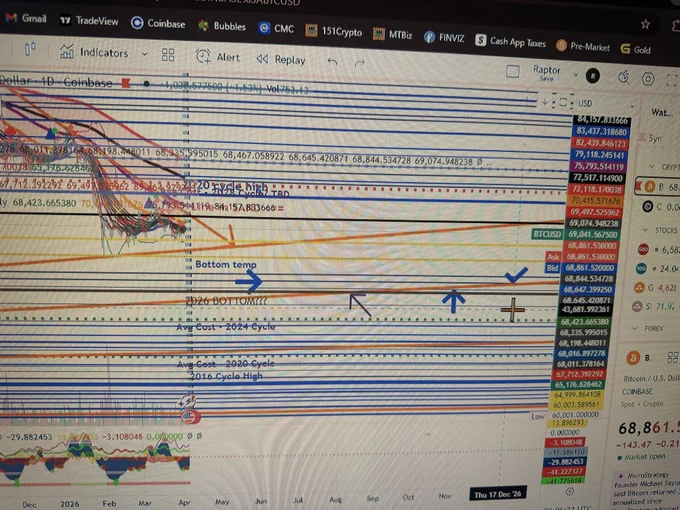
Task: Open the time axis settings gear icon
Action: 570,491
